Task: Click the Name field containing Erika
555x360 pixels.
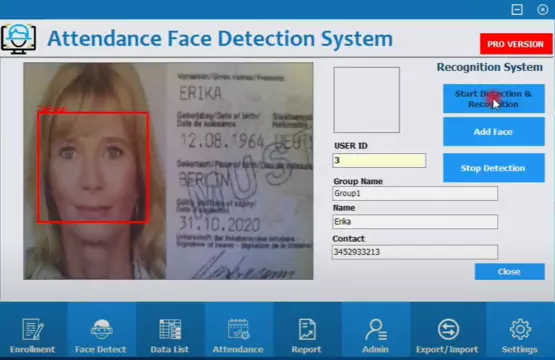Action: (x=415, y=222)
